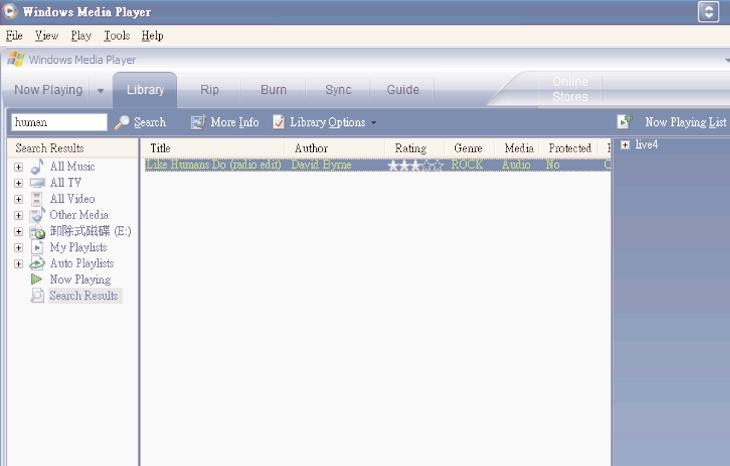Click the Windows Media Player title bar icon
730x466 pixels.
[10, 11]
